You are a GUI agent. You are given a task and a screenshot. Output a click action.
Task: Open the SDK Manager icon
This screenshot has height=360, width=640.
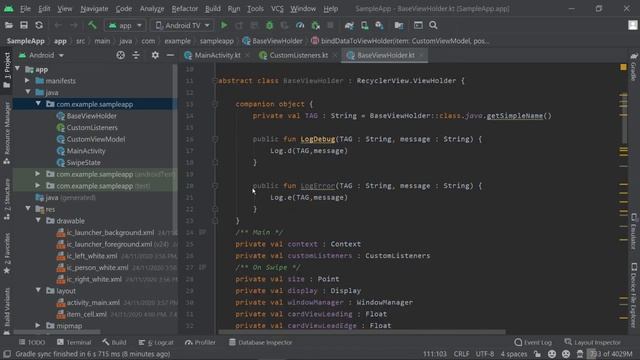380,25
